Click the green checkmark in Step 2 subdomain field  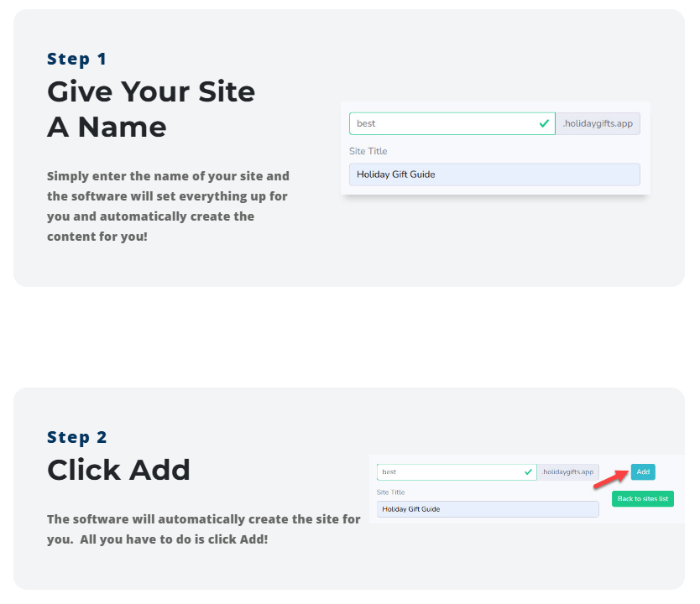528,472
